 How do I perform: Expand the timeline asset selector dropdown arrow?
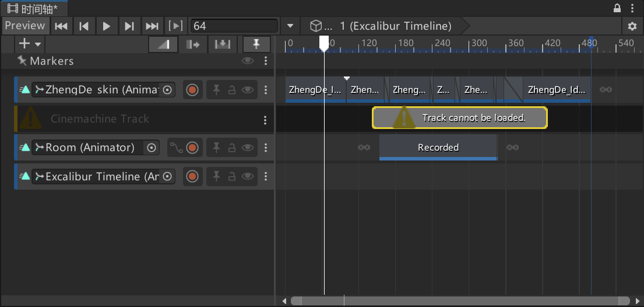point(290,26)
